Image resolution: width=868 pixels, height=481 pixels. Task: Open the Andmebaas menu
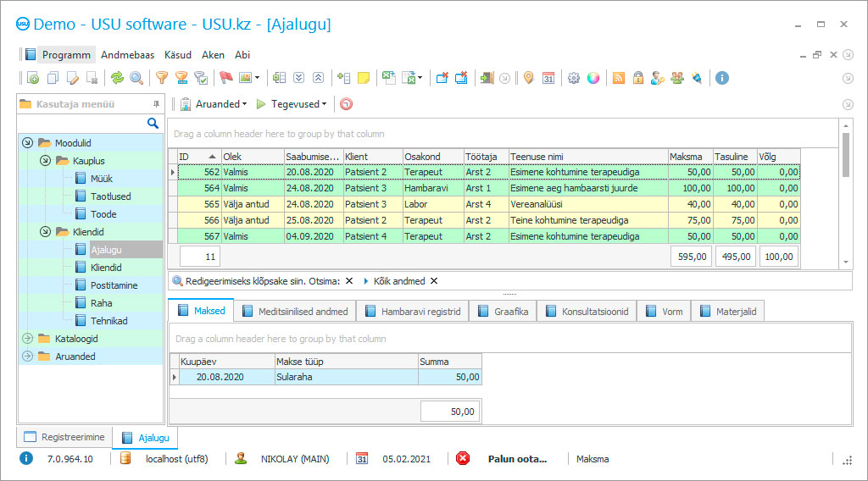(x=127, y=55)
